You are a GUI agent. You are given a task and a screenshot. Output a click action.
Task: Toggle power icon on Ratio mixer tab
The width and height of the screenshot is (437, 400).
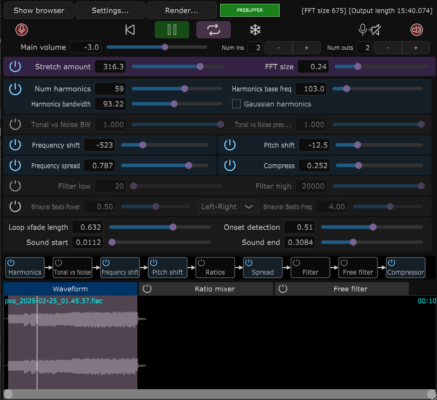pyautogui.click(x=147, y=289)
